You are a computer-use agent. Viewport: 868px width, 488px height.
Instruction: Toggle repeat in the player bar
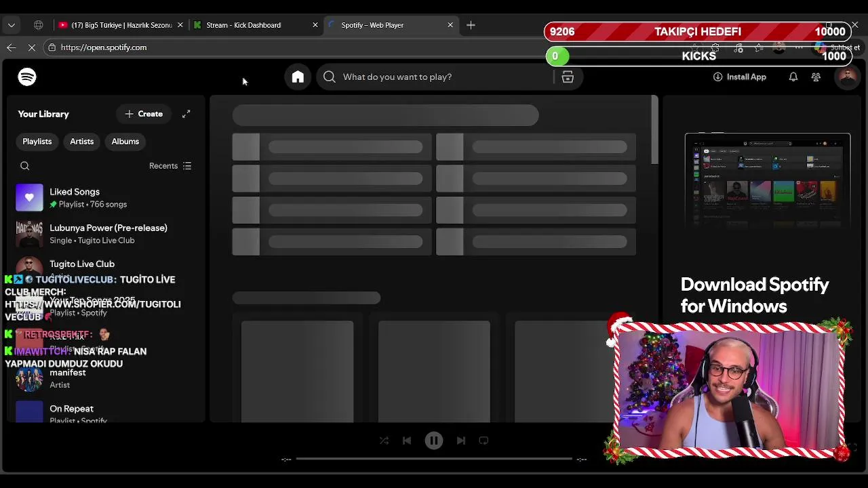[484, 441]
